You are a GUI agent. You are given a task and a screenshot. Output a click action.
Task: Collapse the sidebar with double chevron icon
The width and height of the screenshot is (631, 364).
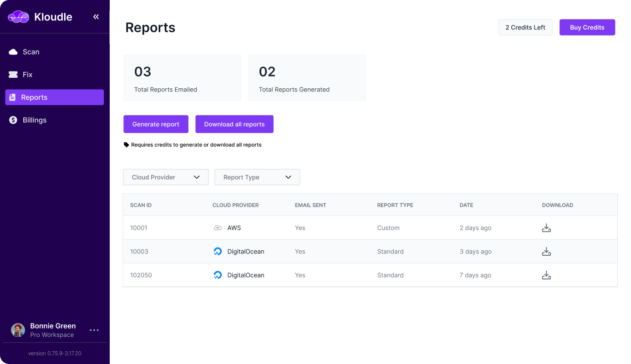[96, 17]
